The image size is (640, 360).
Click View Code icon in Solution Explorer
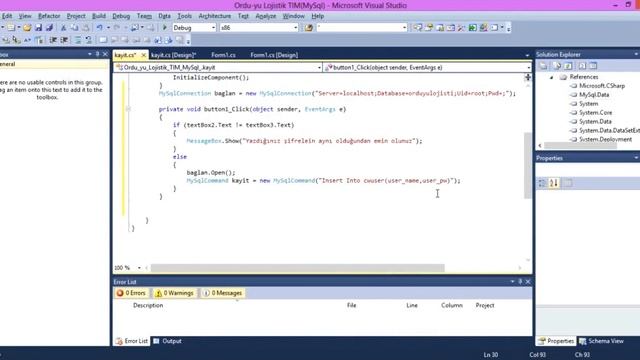(x=582, y=66)
